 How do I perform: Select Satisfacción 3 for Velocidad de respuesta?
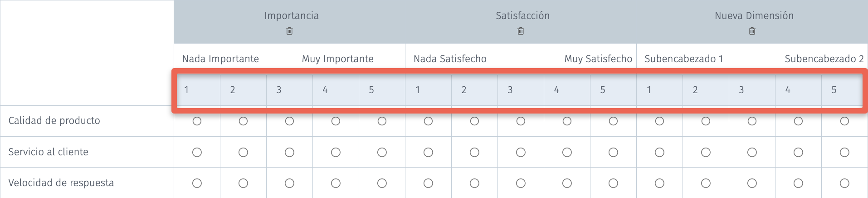click(x=521, y=183)
